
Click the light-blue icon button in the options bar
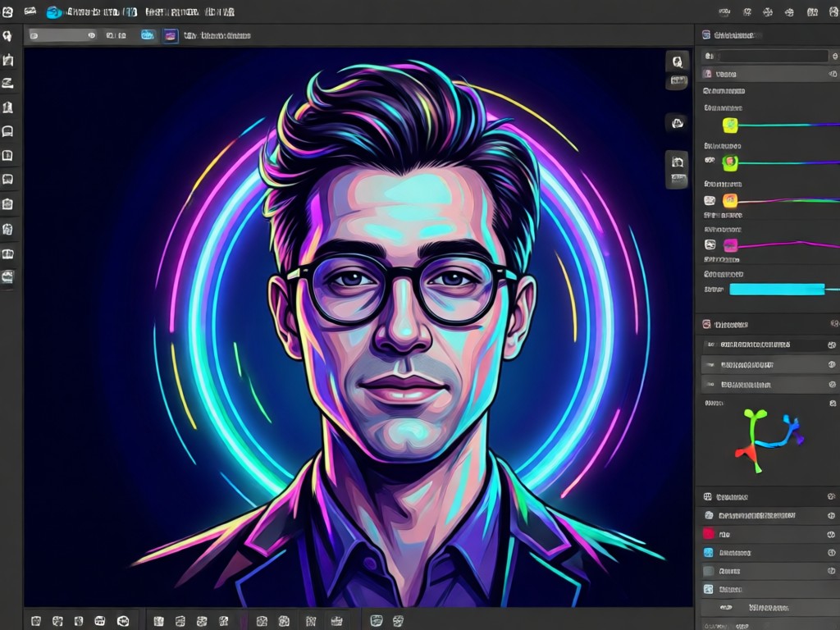148,35
